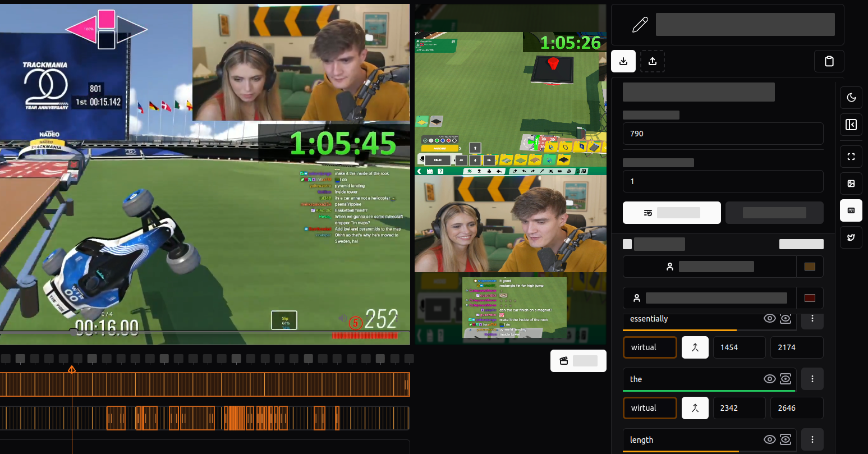Click the orange playhead marker on the timeline
The image size is (868, 454).
coord(72,369)
